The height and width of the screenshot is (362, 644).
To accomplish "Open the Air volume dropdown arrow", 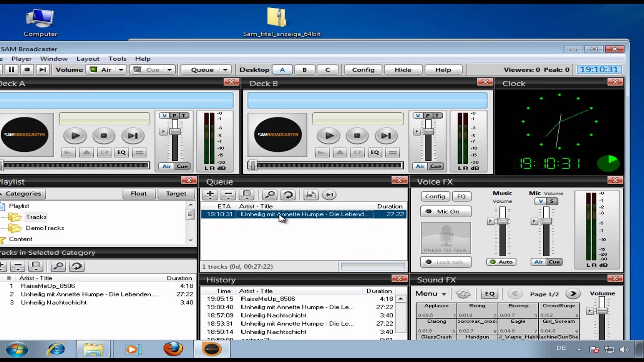I will tap(121, 70).
